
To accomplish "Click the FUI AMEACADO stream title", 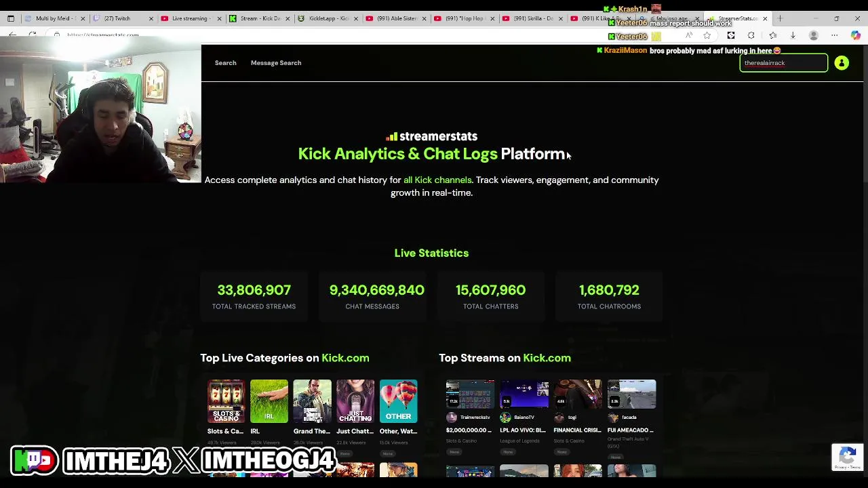I will tap(631, 430).
